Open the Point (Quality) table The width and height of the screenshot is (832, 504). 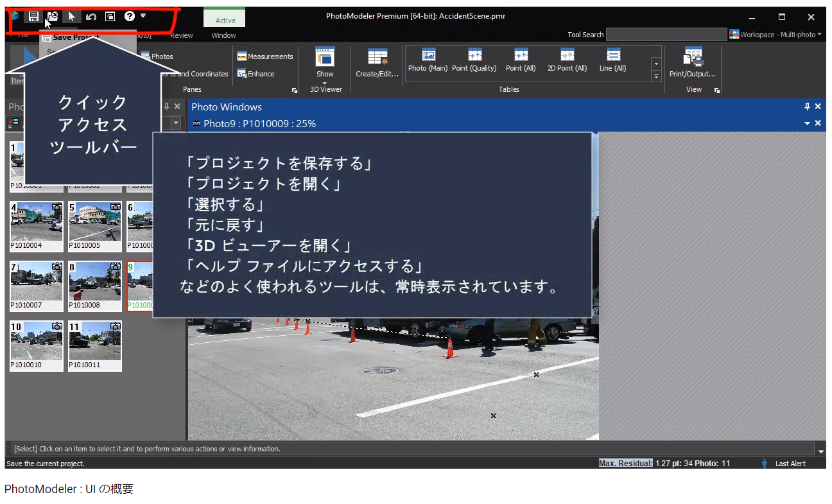[x=474, y=61]
